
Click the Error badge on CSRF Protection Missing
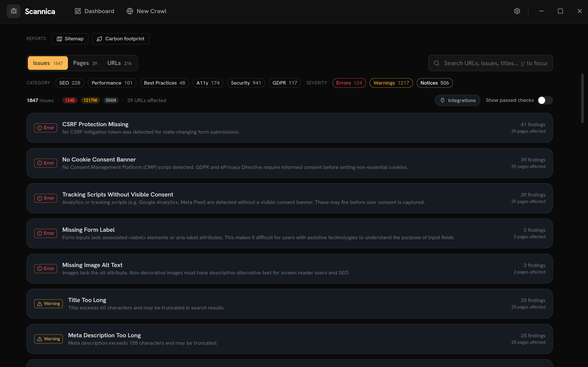point(45,128)
